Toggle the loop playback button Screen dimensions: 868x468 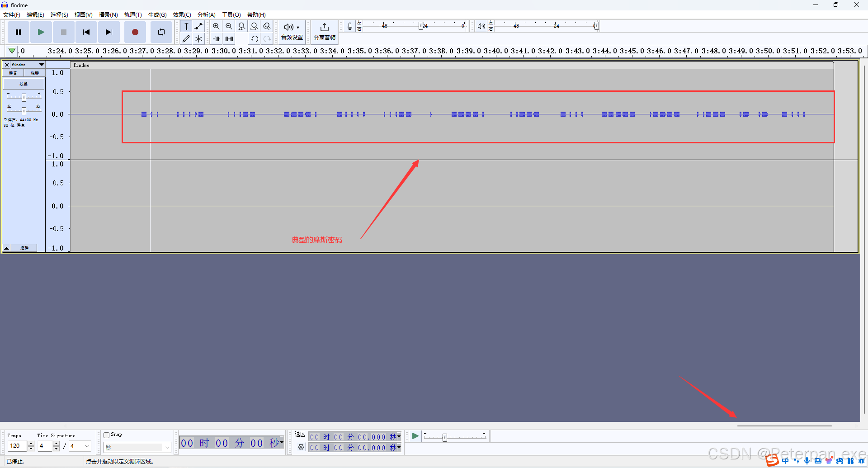[x=161, y=32]
